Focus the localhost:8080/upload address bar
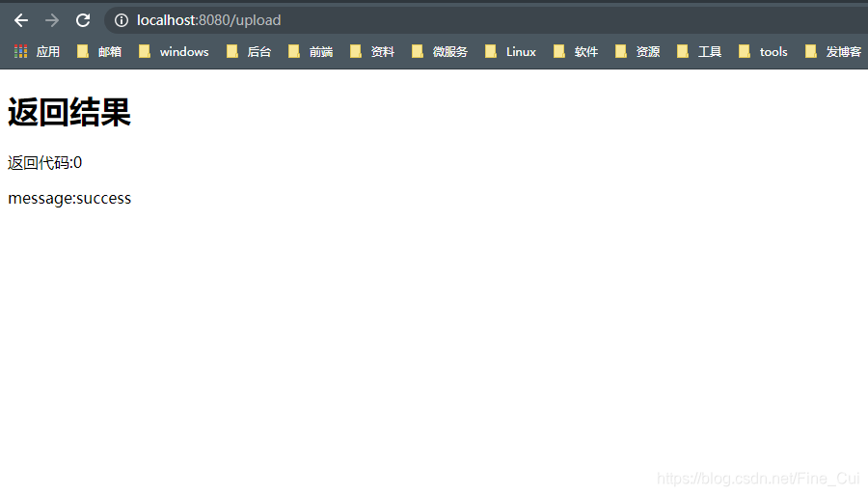 487,20
